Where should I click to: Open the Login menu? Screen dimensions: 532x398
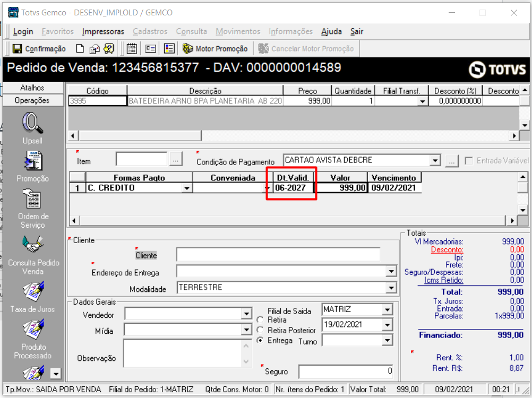pos(23,31)
